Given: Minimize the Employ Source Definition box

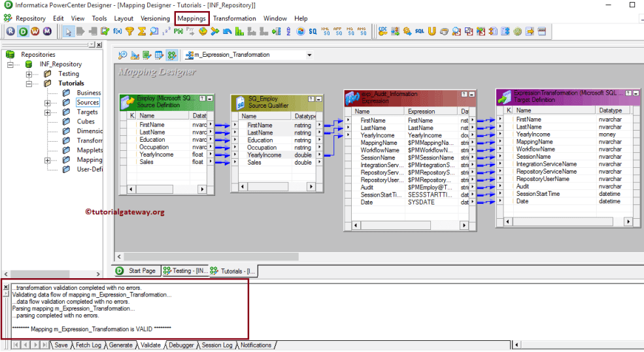Looking at the screenshot, I should 210,99.
